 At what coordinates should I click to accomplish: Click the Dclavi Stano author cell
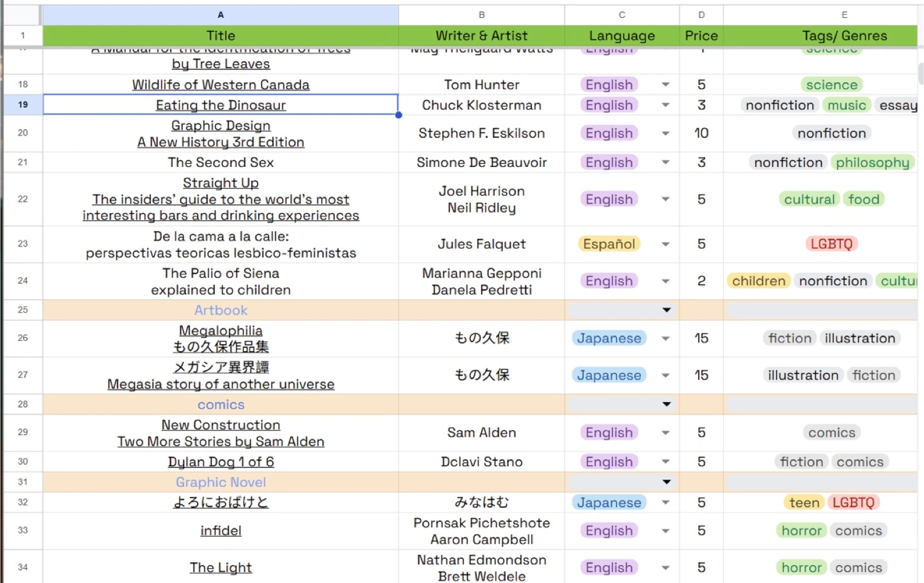[x=482, y=462]
